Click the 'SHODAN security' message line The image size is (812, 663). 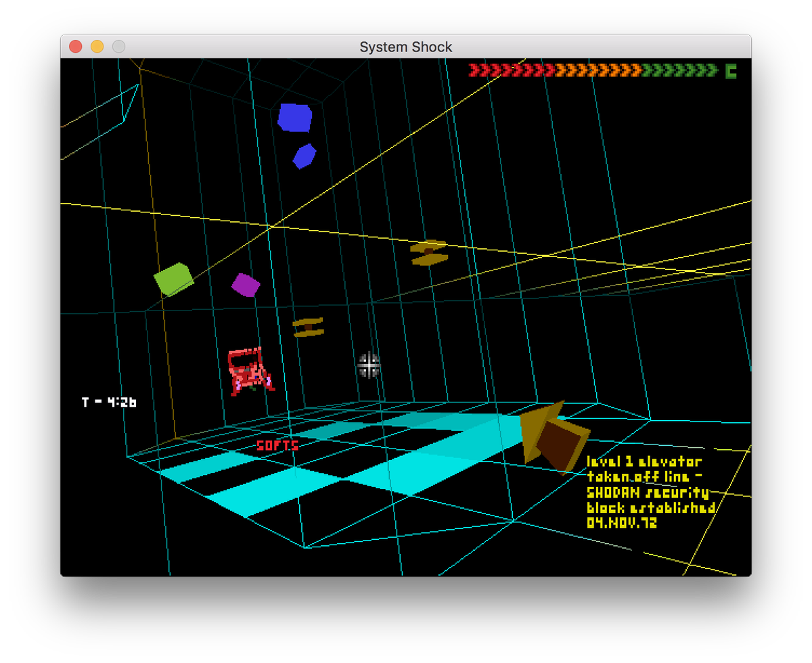[648, 493]
